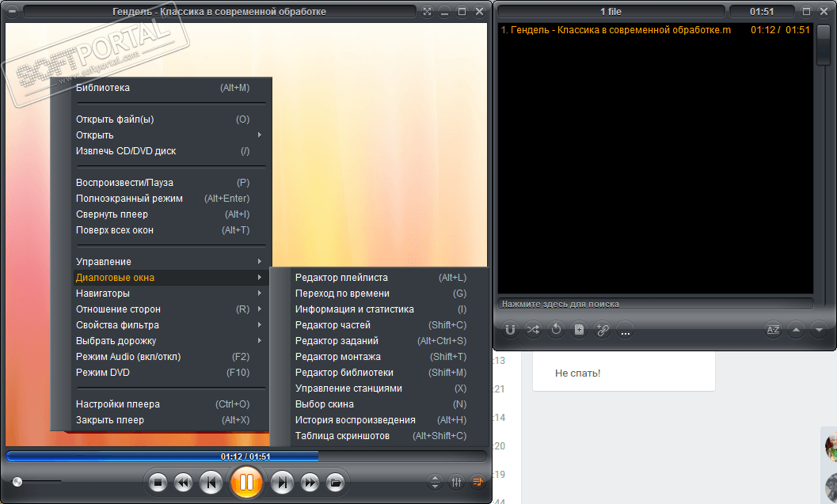
Task: Open История воспроизведения
Action: tap(381, 420)
